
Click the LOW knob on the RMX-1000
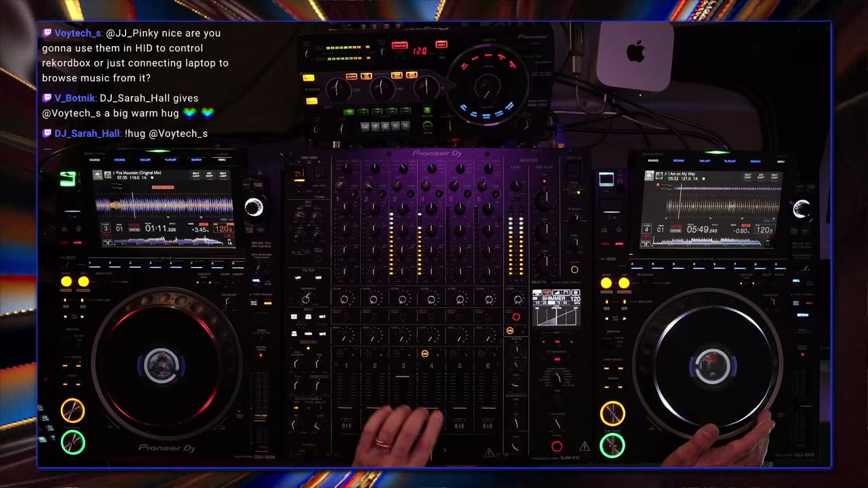337,89
